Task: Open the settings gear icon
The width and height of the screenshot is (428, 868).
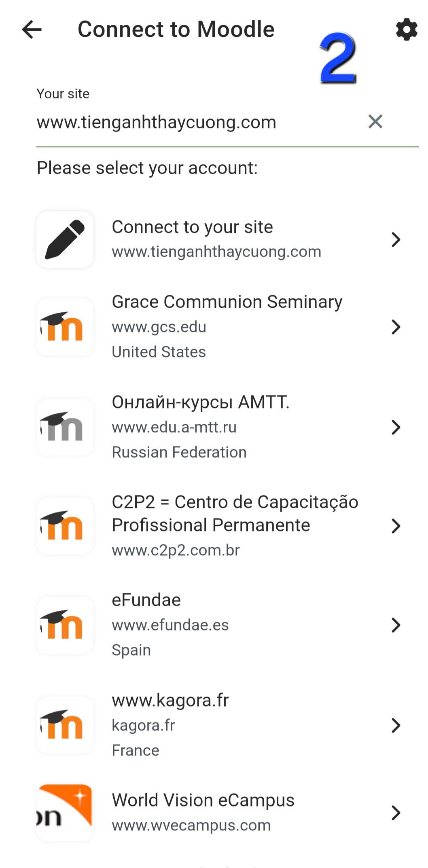Action: coord(406,30)
